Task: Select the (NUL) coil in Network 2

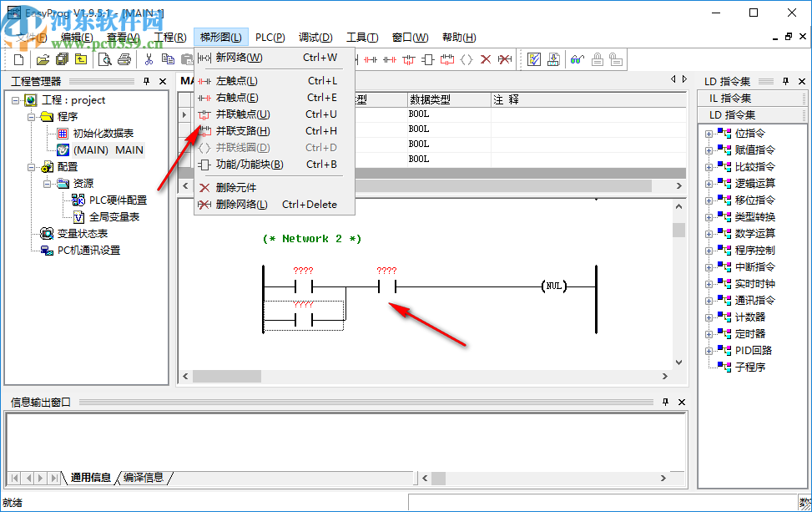Action: pyautogui.click(x=553, y=286)
